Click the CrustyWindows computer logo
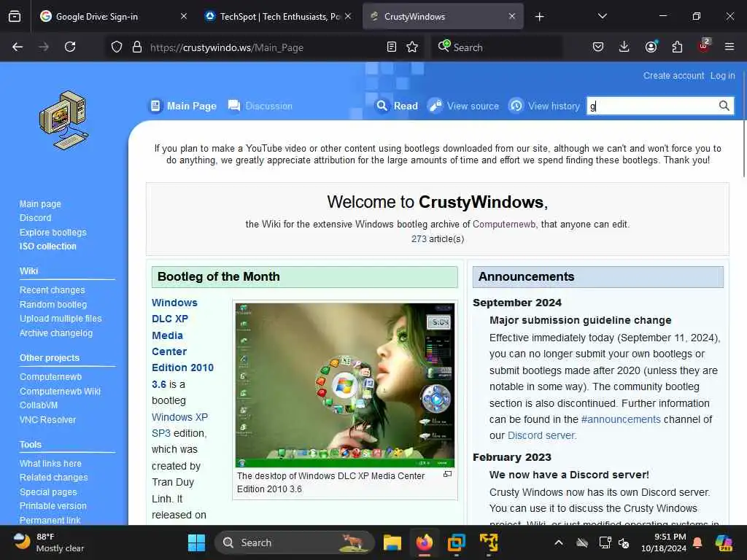 64,120
